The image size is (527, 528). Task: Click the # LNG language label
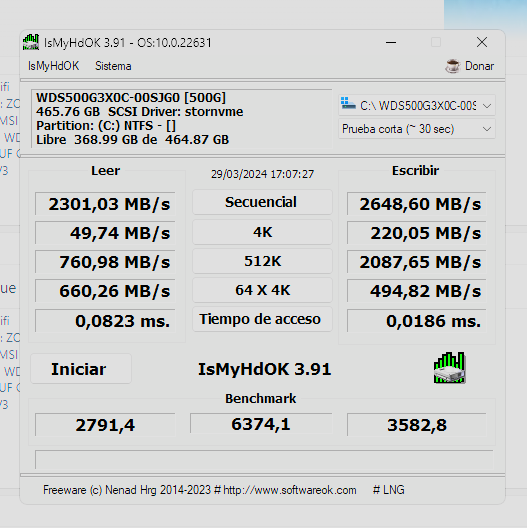(389, 490)
